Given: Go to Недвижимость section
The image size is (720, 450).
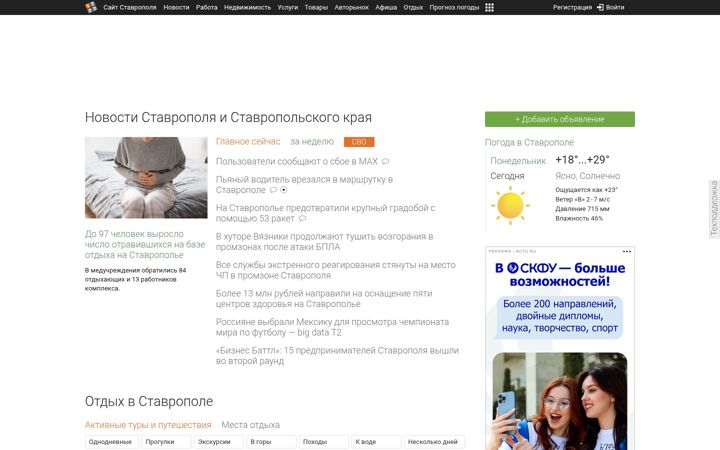Looking at the screenshot, I should pos(248,7).
